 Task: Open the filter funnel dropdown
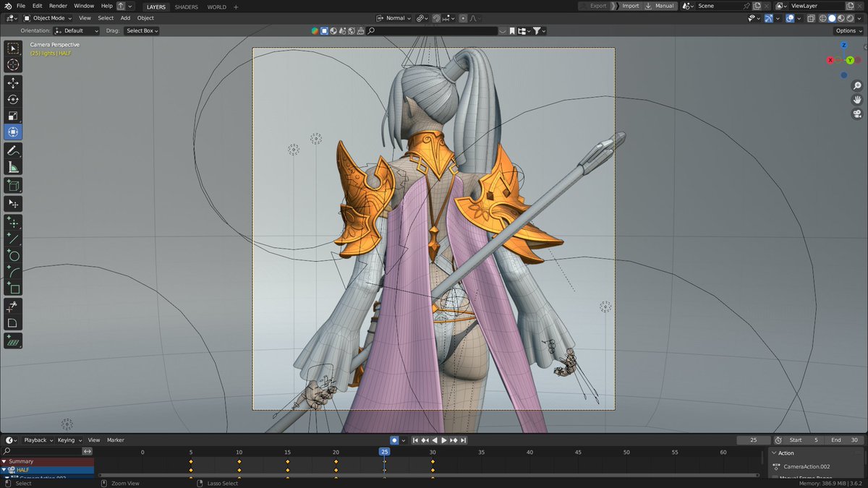coord(540,30)
